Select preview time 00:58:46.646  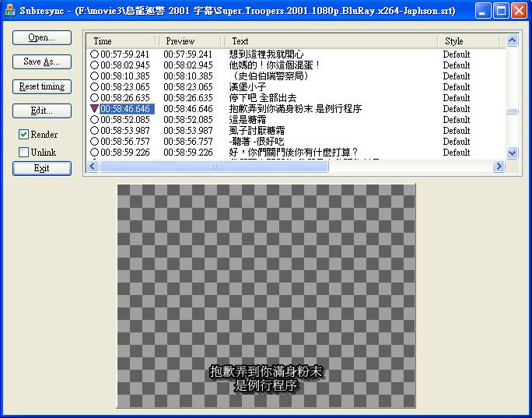click(188, 109)
